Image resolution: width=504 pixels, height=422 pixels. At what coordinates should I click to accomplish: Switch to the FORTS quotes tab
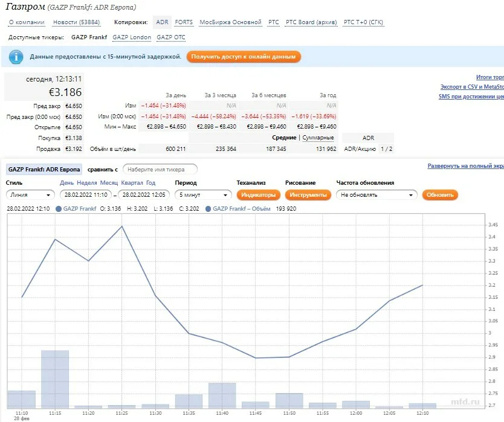tap(184, 22)
